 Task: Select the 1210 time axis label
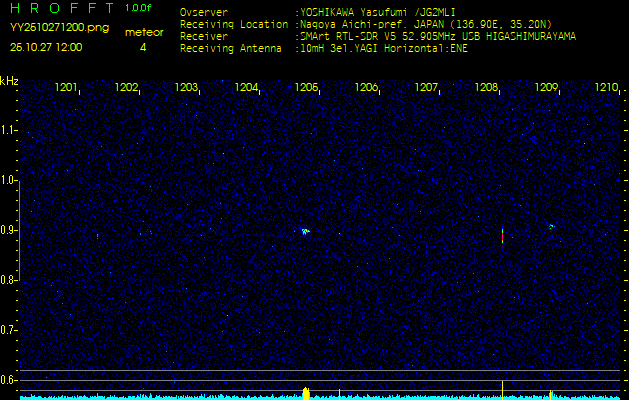click(606, 88)
